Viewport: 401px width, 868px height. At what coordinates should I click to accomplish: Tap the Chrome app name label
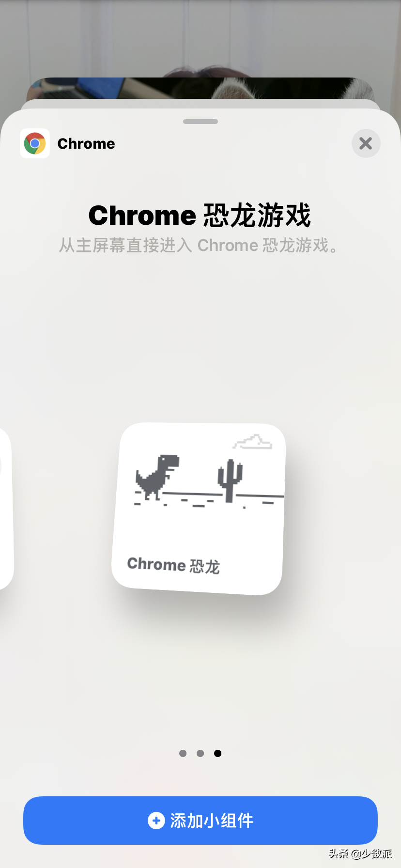[86, 144]
